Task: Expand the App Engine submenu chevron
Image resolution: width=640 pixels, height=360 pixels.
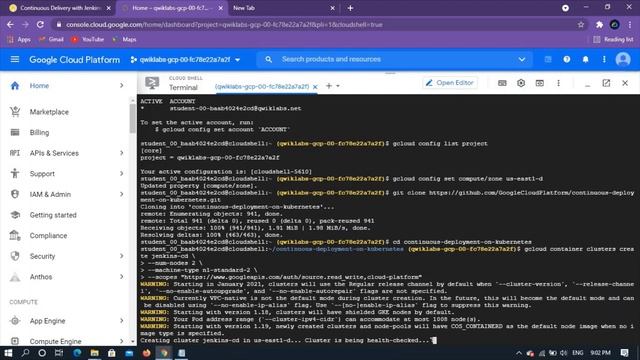Action: coord(121,321)
